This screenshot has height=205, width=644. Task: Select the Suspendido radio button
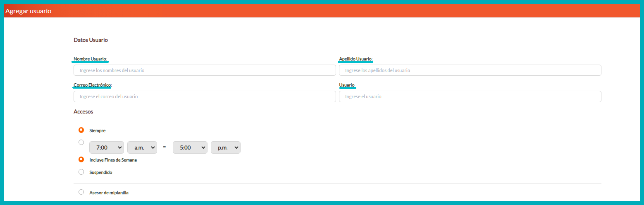pos(81,172)
